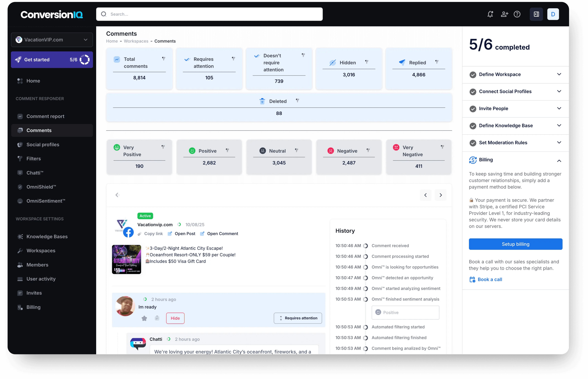
Task: Go to Home in sidebar
Action: pyautogui.click(x=33, y=81)
